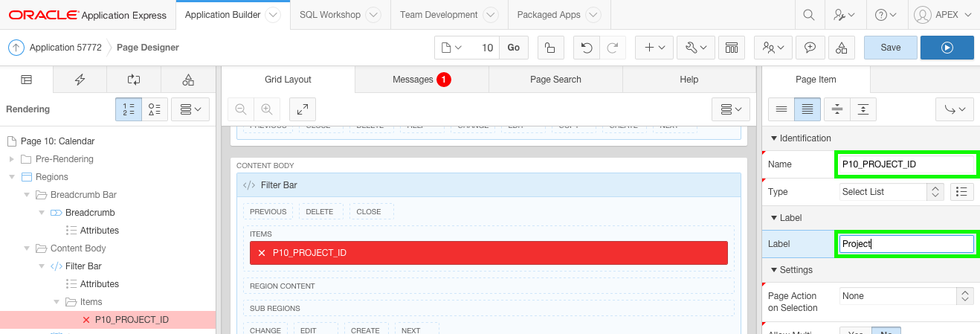
Task: Click the redo arrow icon
Action: click(612, 48)
